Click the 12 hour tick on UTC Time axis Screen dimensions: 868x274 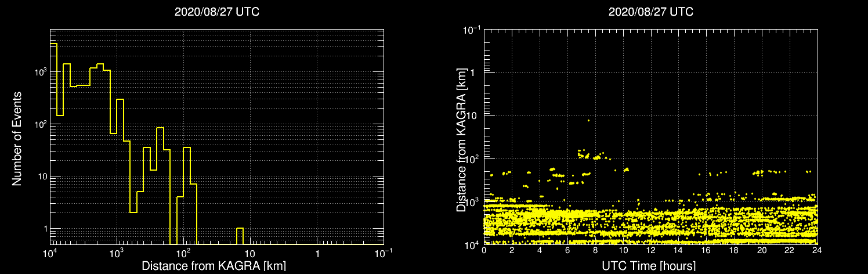[650, 250]
